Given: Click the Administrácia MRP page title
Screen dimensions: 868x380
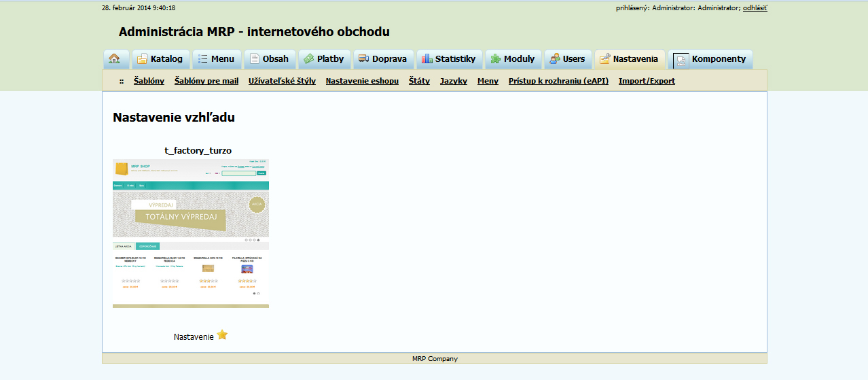Looking at the screenshot, I should point(254,32).
